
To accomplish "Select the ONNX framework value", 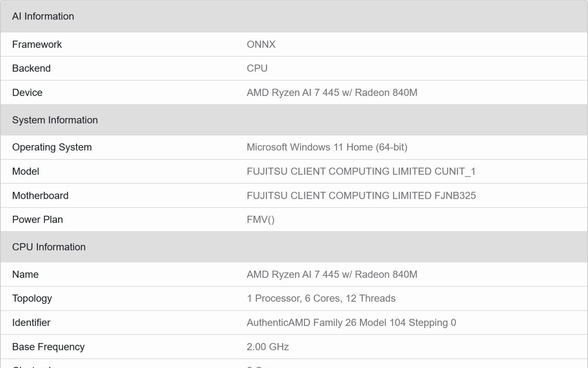I will [261, 44].
